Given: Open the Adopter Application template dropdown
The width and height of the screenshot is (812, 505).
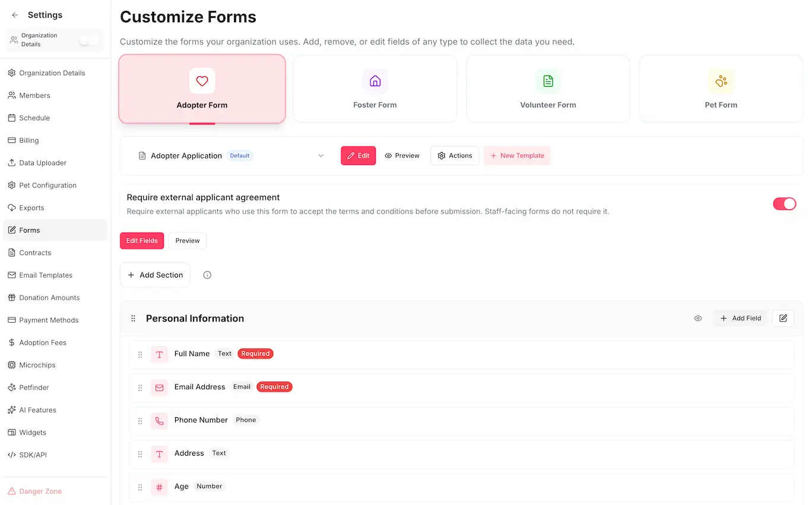Looking at the screenshot, I should point(321,155).
